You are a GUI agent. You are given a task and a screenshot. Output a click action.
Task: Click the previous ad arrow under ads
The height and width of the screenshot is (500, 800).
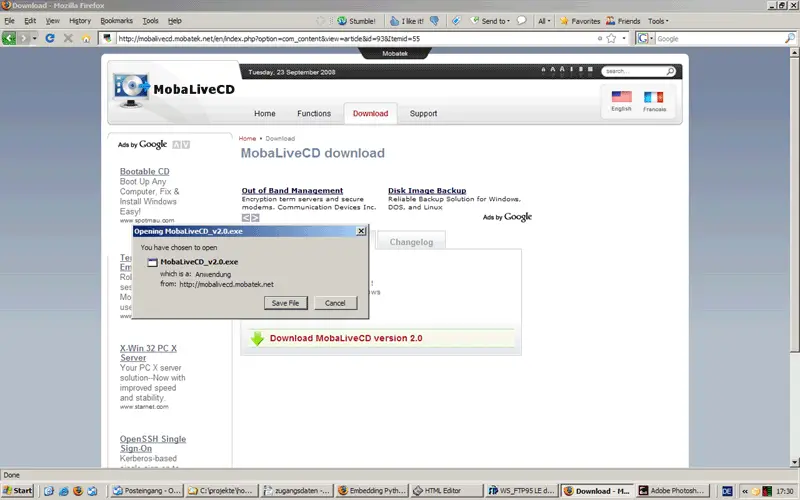coord(246,218)
